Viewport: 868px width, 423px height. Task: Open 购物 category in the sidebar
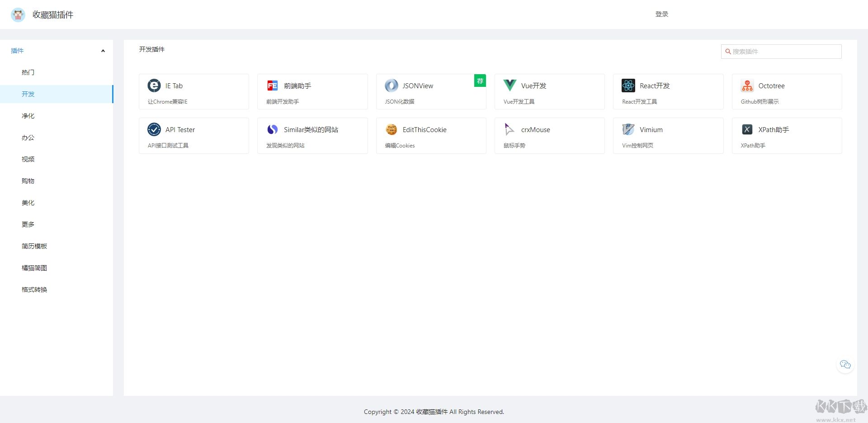click(x=57, y=181)
